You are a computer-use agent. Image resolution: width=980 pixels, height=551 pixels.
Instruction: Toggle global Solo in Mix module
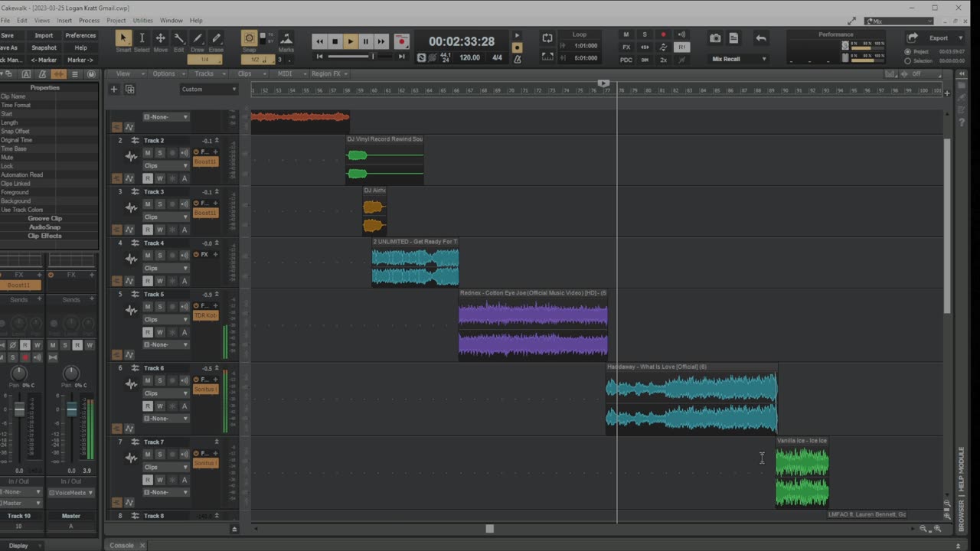point(645,34)
